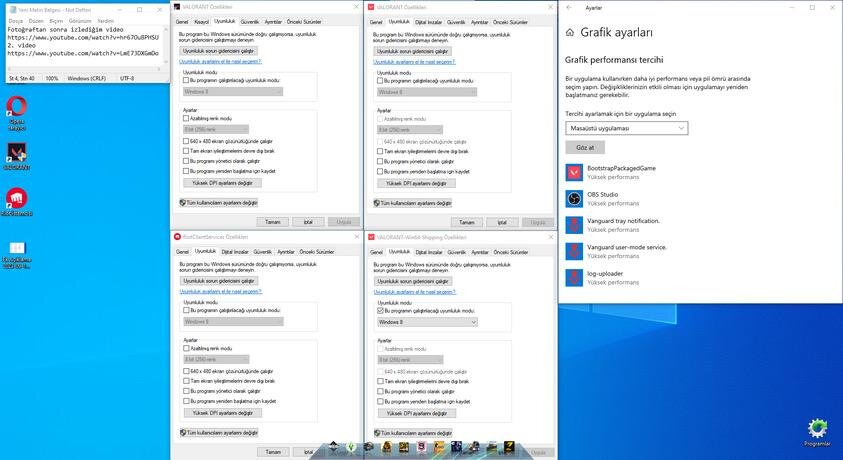This screenshot has height=460, width=843.
Task: Enable compatibility mode checkbox in RiotClientServices dialog
Action: pos(187,310)
